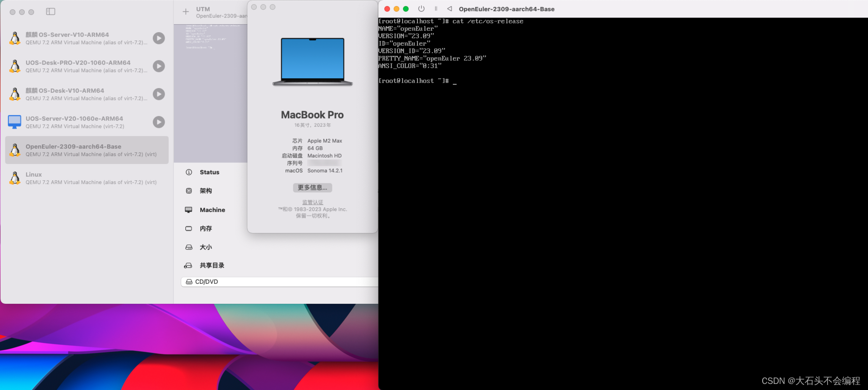Image resolution: width=868 pixels, height=390 pixels.
Task: Click the OpenEuler-2309-aarch64-Base window title
Action: (506, 9)
